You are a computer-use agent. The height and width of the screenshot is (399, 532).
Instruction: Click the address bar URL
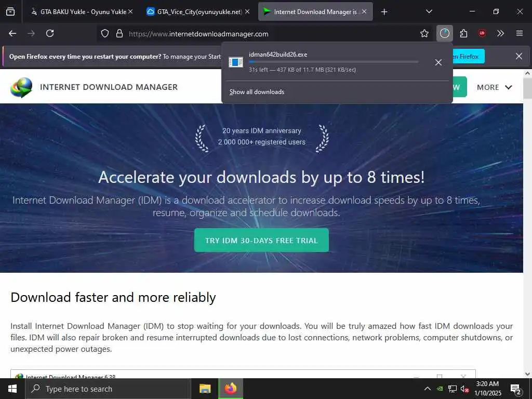click(x=198, y=34)
